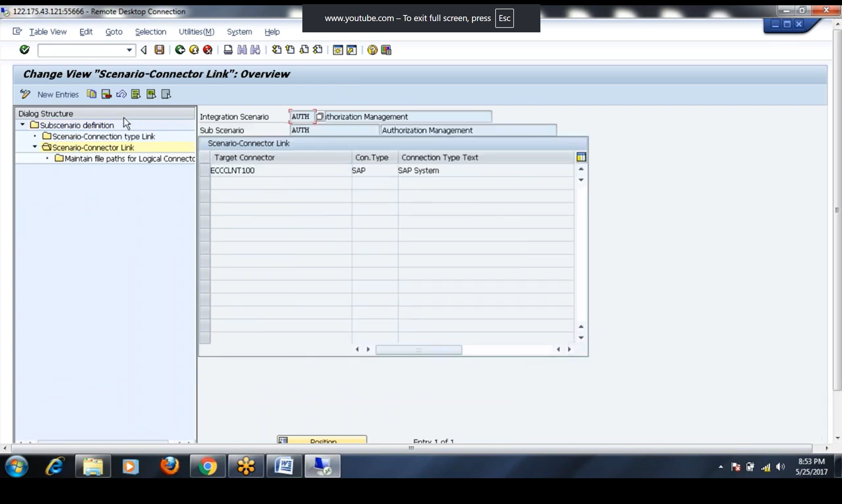This screenshot has height=504, width=842.
Task: Open the Help question mark icon
Action: click(x=372, y=50)
